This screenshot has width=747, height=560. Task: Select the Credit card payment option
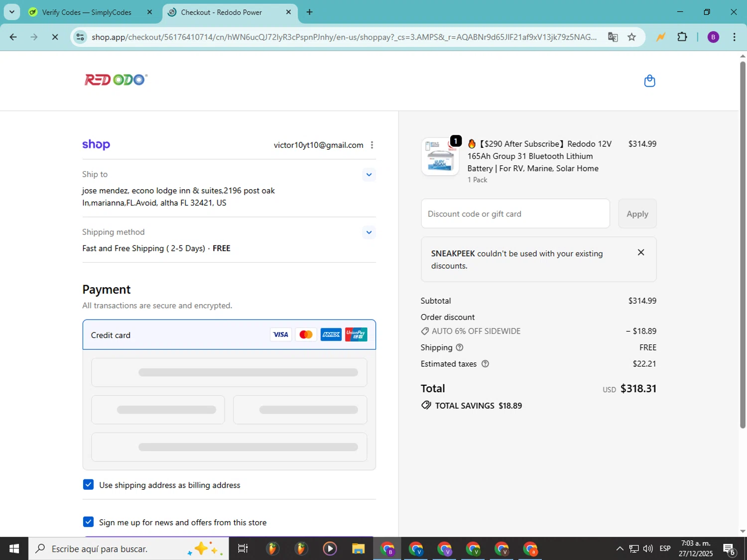click(x=229, y=335)
